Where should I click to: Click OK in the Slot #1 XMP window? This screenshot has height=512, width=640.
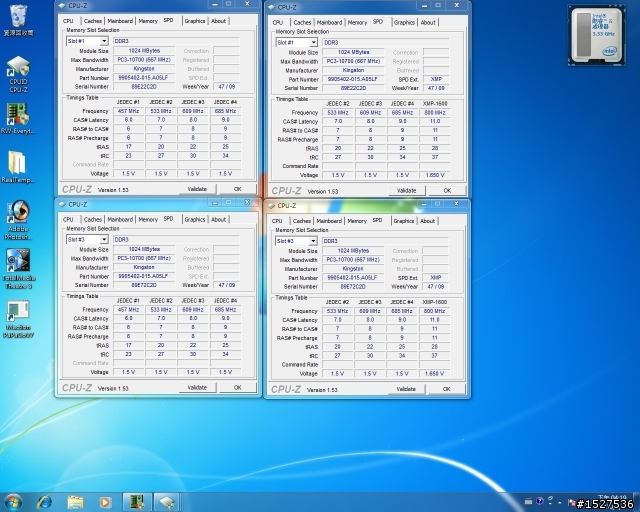pyautogui.click(x=447, y=191)
